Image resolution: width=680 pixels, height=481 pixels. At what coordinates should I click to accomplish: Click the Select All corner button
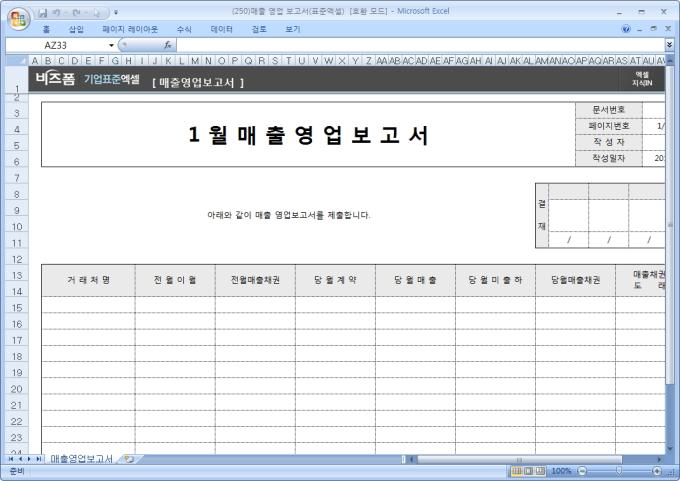(x=17, y=60)
